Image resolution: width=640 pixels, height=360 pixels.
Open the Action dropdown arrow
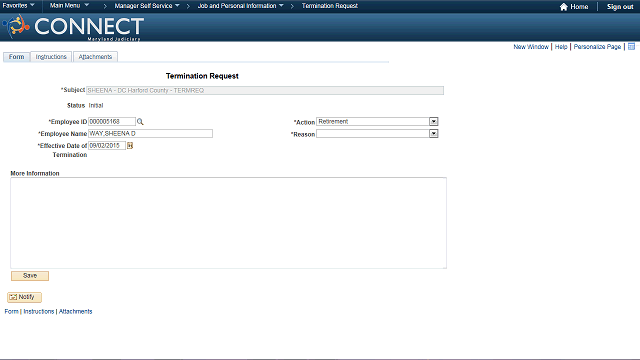click(x=433, y=122)
